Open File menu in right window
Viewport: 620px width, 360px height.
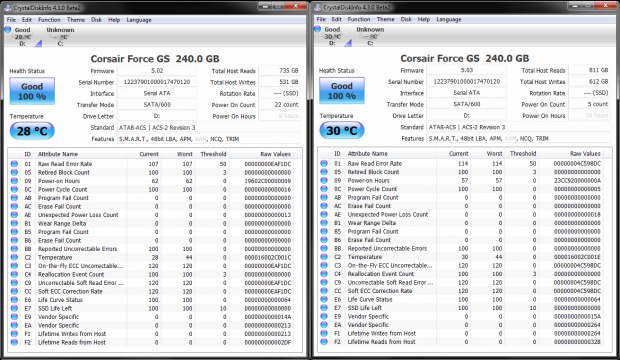click(x=321, y=19)
